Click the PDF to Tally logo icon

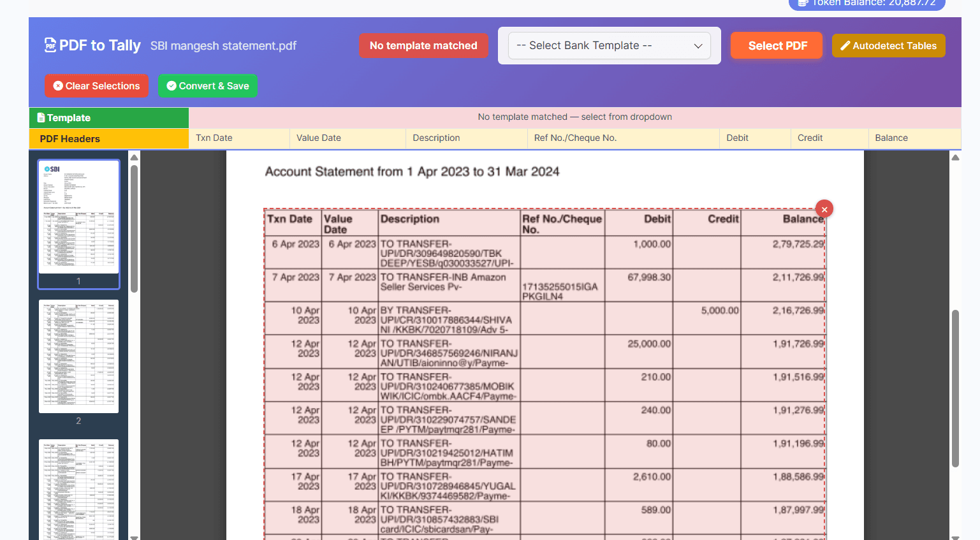[x=50, y=45]
